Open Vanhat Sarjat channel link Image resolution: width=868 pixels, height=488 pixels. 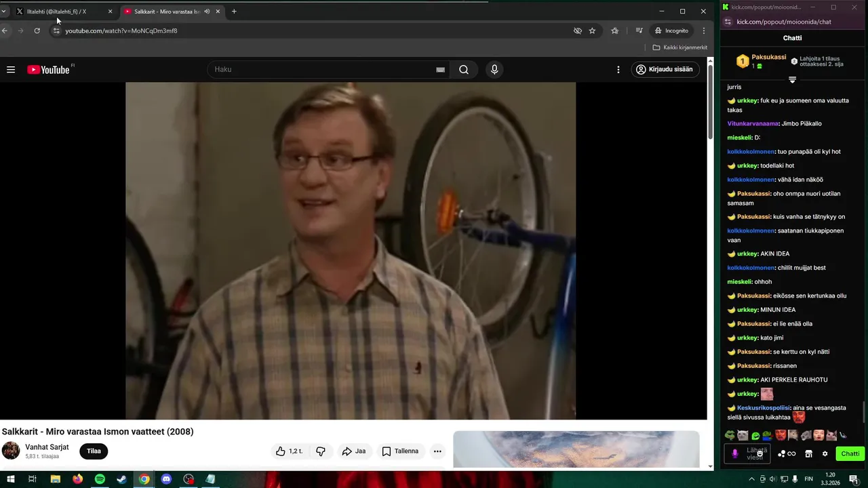pyautogui.click(x=47, y=447)
